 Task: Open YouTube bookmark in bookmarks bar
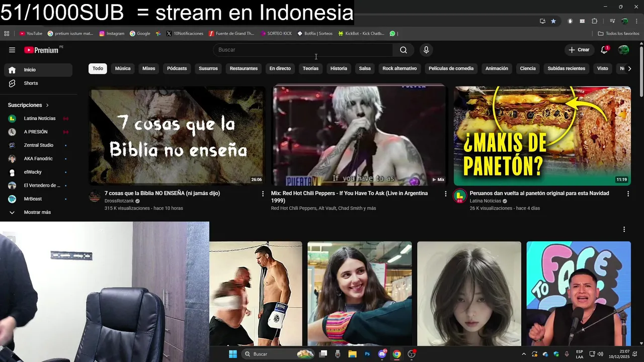click(x=31, y=34)
